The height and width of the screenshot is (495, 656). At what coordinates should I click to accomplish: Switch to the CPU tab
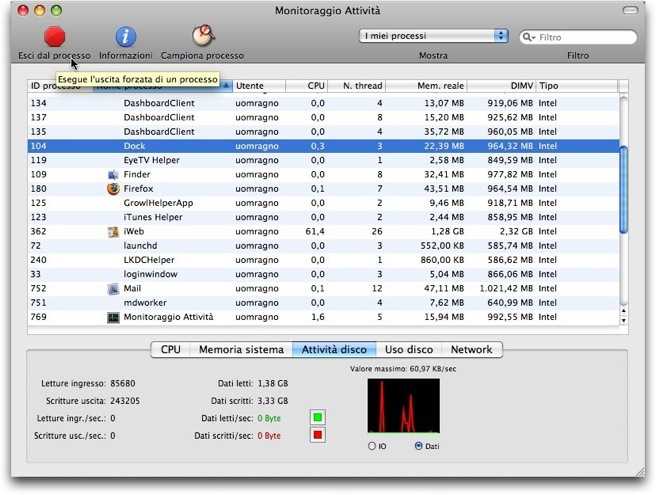point(171,350)
